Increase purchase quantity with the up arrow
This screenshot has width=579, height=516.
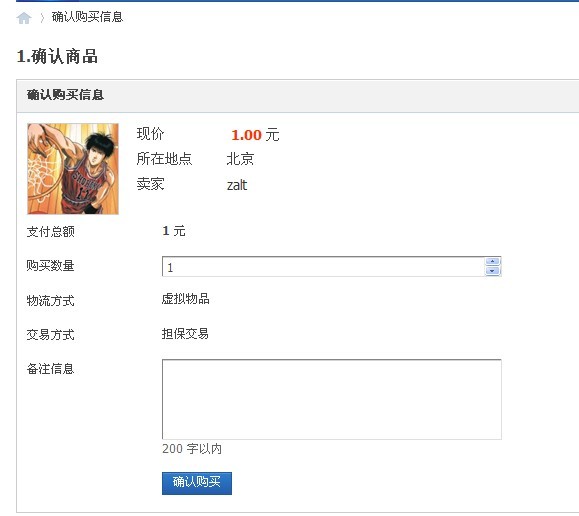click(492, 262)
